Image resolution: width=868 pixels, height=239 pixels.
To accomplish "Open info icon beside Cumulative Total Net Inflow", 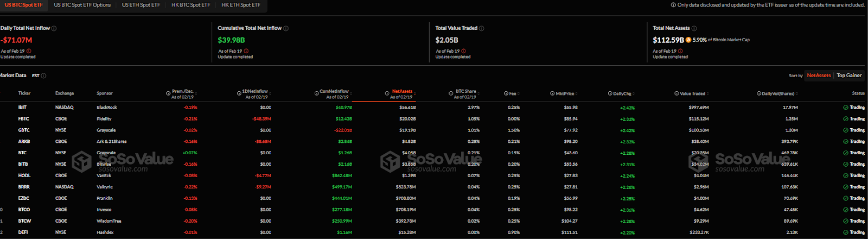I will [x=286, y=28].
